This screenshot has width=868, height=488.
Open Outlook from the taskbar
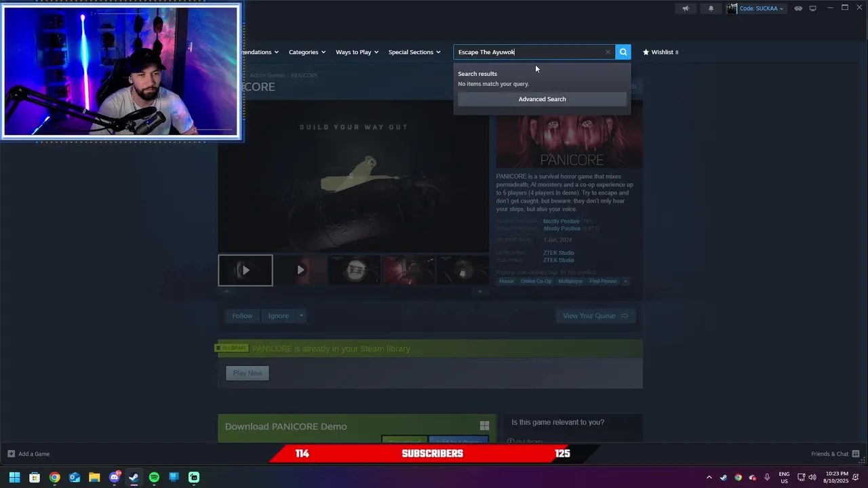pyautogui.click(x=75, y=477)
